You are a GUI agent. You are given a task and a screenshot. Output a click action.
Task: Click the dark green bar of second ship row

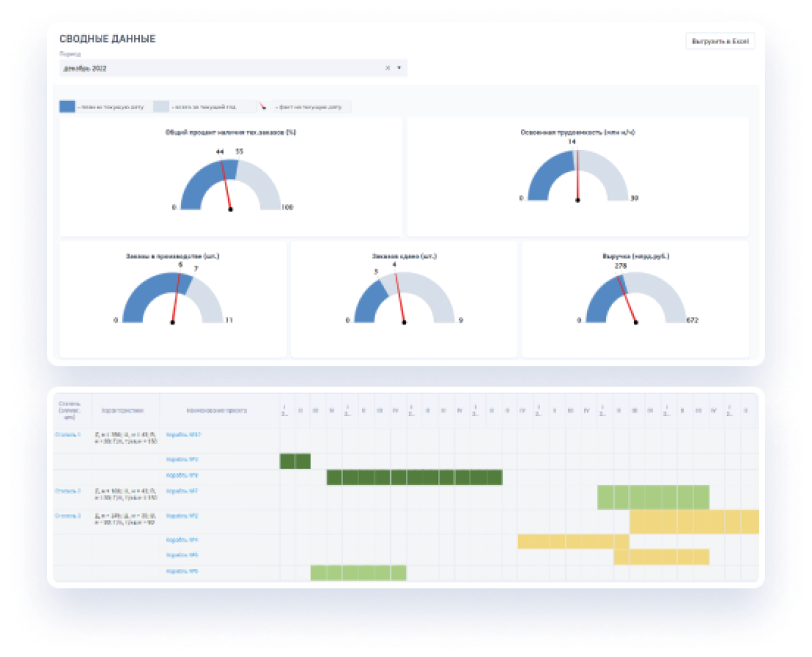coord(296,461)
